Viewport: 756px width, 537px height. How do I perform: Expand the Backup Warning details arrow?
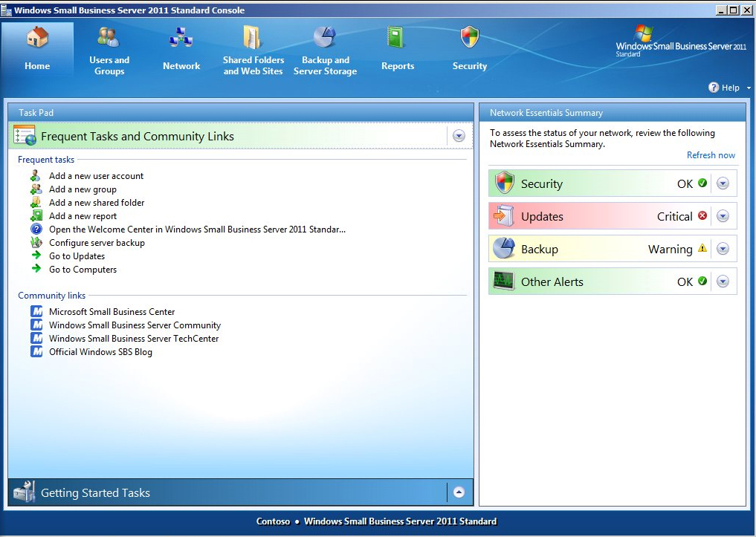[723, 250]
